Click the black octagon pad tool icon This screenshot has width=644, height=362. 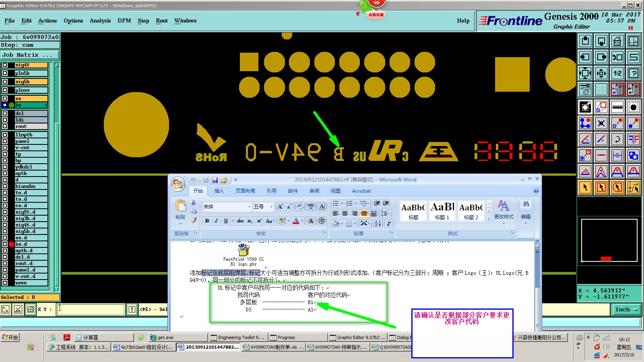coord(633,107)
